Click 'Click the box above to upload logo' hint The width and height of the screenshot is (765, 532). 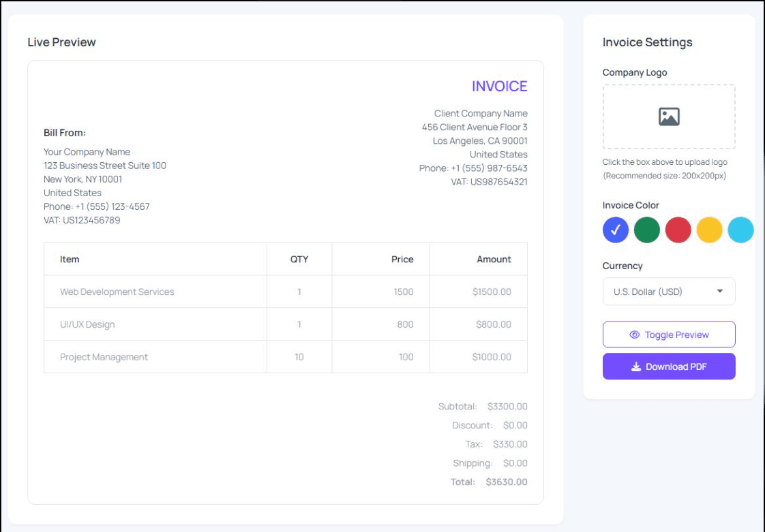coord(665,162)
